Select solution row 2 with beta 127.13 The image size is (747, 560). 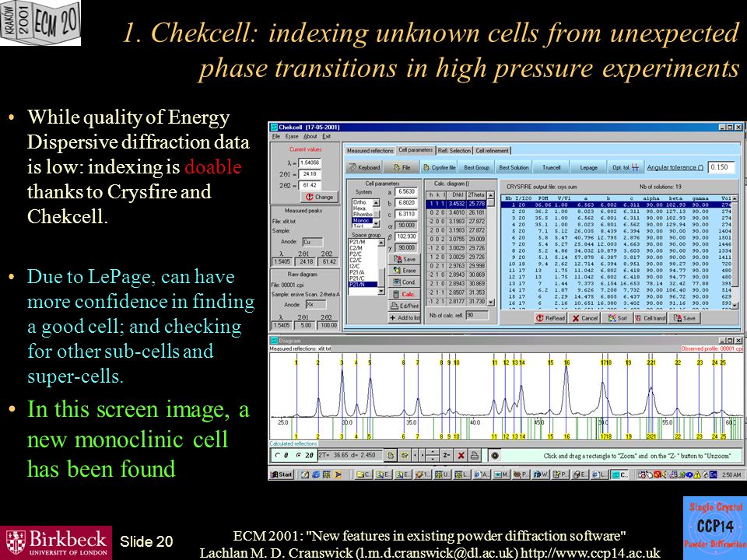(615, 211)
